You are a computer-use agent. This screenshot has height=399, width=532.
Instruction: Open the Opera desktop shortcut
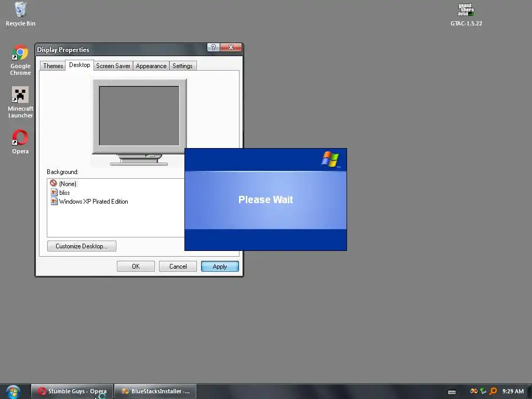click(x=20, y=142)
